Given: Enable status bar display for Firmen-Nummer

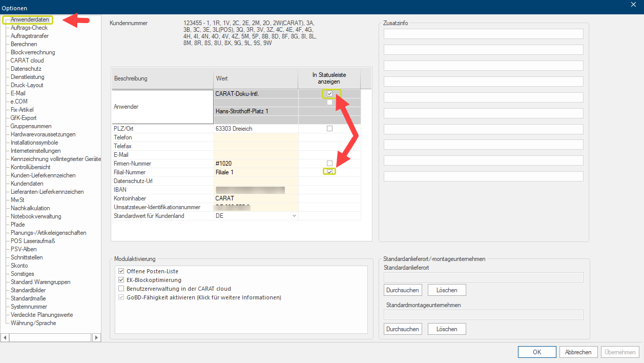Looking at the screenshot, I should point(329,163).
